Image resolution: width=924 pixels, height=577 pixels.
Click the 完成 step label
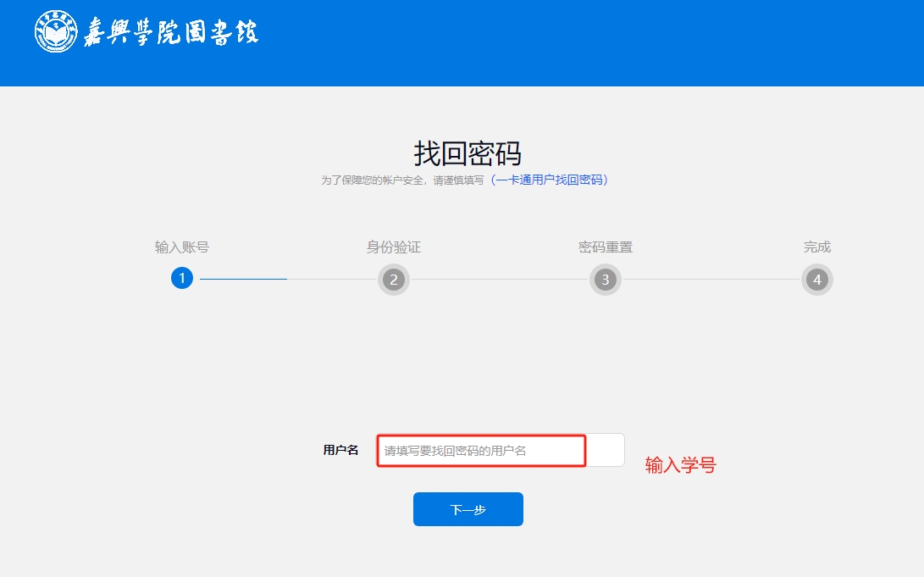[x=816, y=247]
